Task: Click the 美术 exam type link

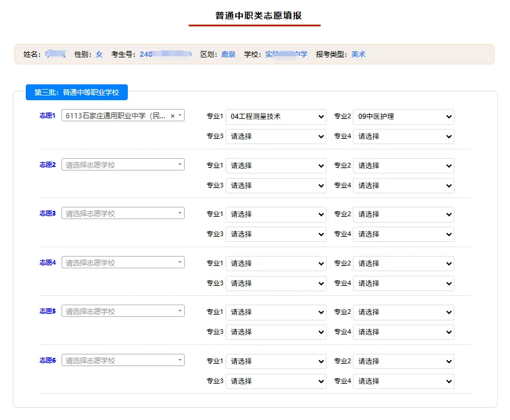Action: (358, 54)
